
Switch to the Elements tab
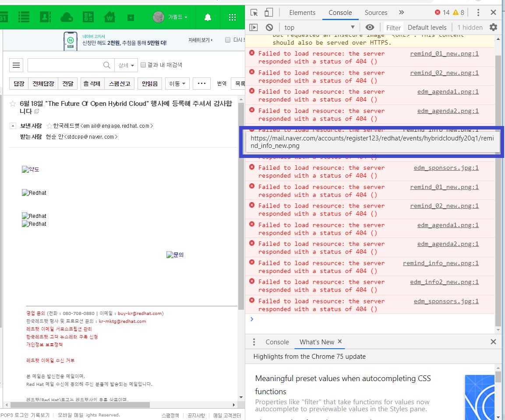(302, 13)
